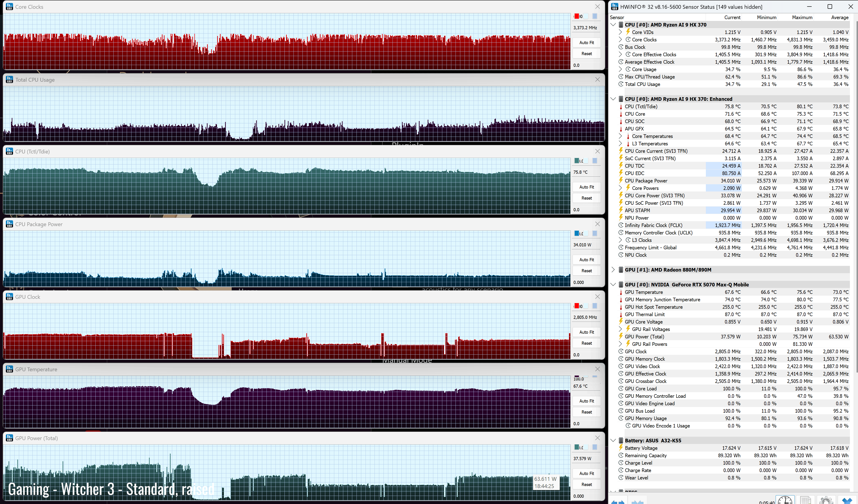Click the thermometer icon for GPU Temperature

(x=621, y=292)
